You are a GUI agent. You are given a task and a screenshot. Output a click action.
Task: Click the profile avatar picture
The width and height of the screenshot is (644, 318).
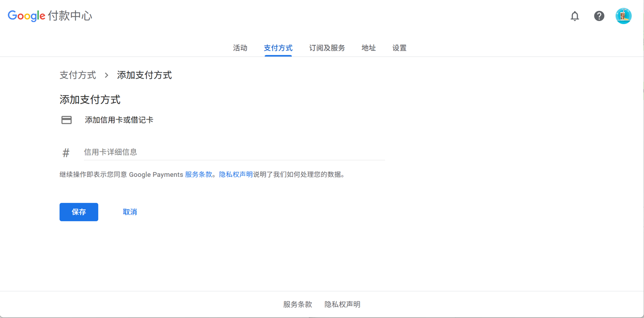coord(623,16)
